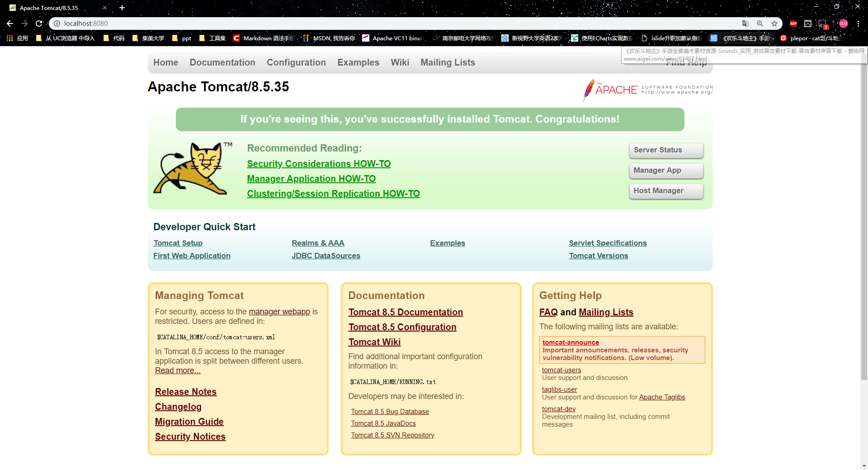Open the Wiki nav item
868x470 pixels.
[400, 62]
